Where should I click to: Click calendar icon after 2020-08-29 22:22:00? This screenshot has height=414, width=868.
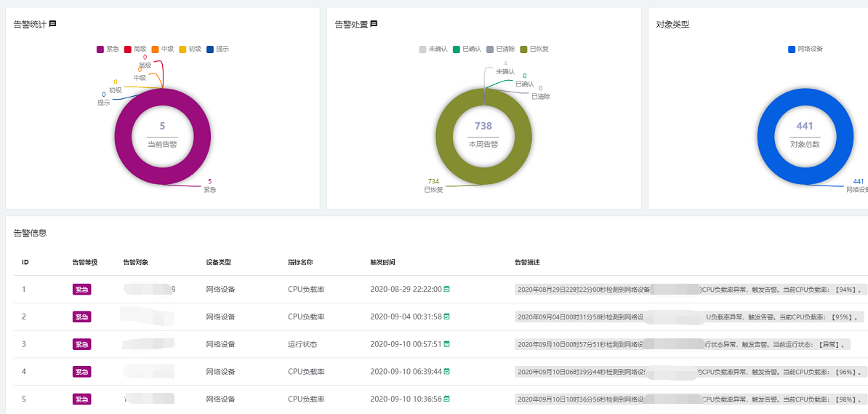point(447,290)
